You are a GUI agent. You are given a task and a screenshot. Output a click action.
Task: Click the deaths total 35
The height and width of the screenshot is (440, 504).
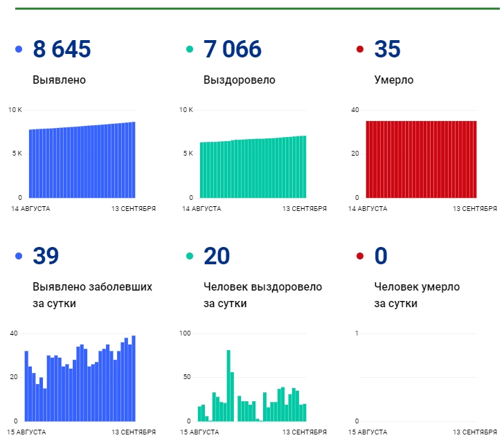pos(387,49)
